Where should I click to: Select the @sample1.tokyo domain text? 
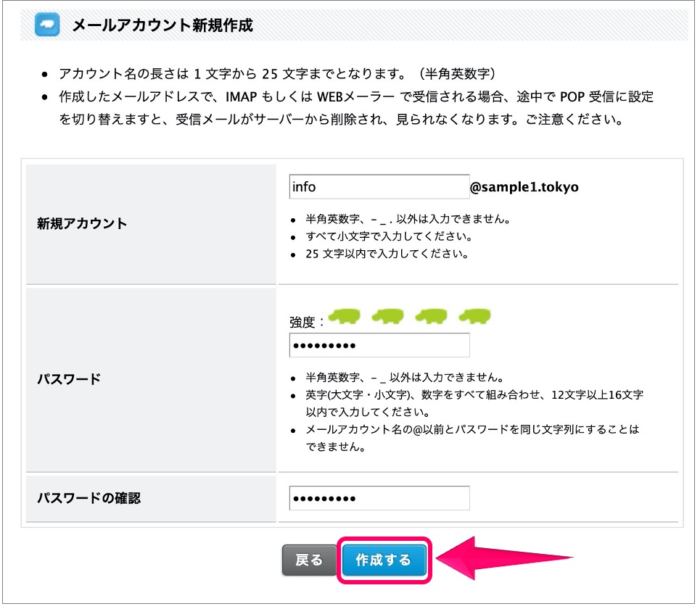(524, 186)
